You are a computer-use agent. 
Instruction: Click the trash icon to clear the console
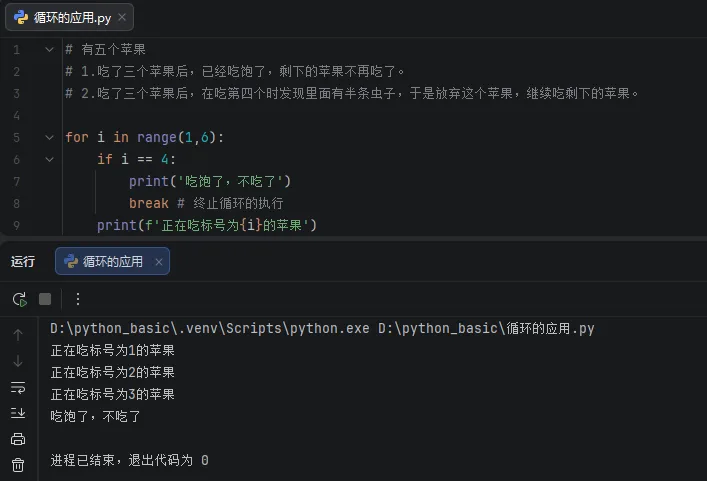[x=18, y=465]
